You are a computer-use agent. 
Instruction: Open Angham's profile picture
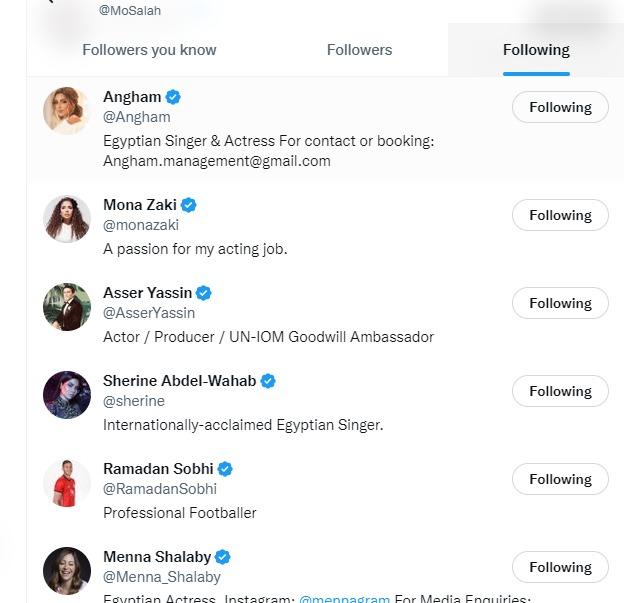tap(67, 110)
